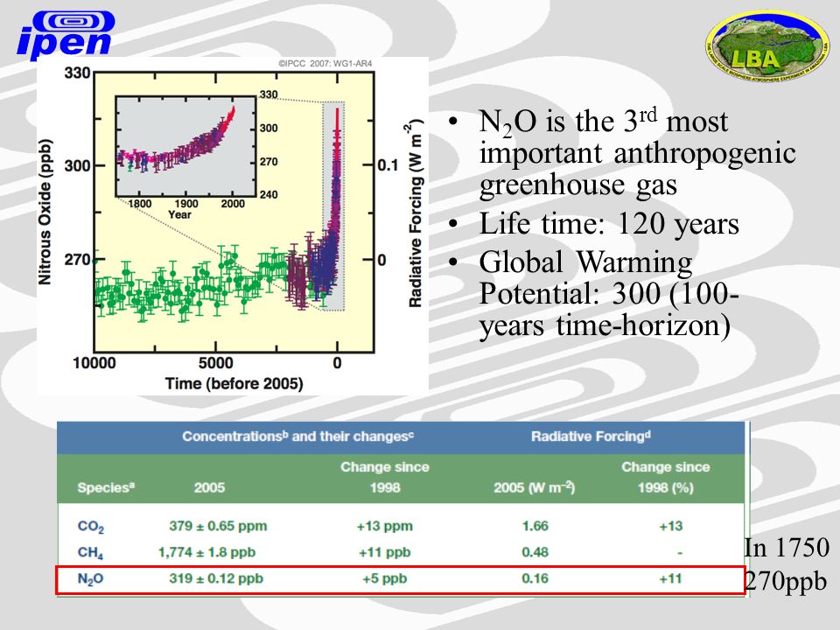
Task: Click the '0.48' radiative forcing value
Action: pos(535,552)
